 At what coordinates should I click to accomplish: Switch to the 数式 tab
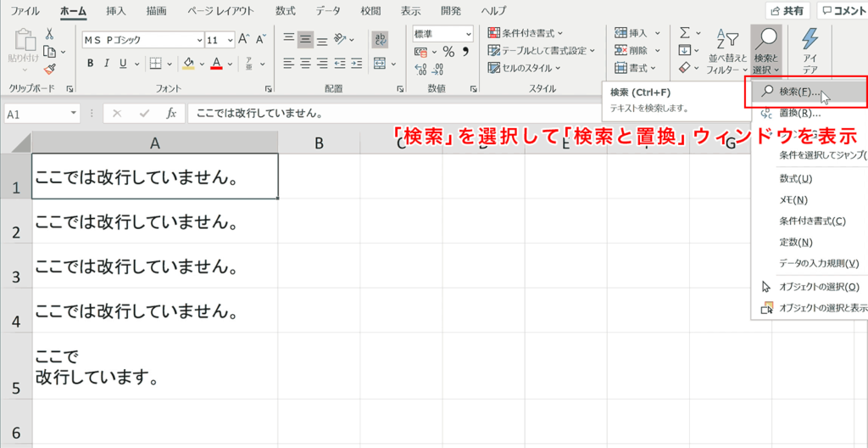[285, 10]
